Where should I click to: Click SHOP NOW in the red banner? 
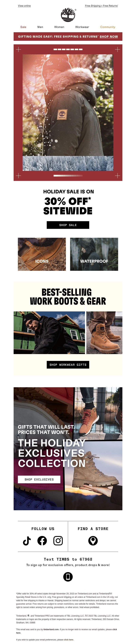(x=109, y=37)
